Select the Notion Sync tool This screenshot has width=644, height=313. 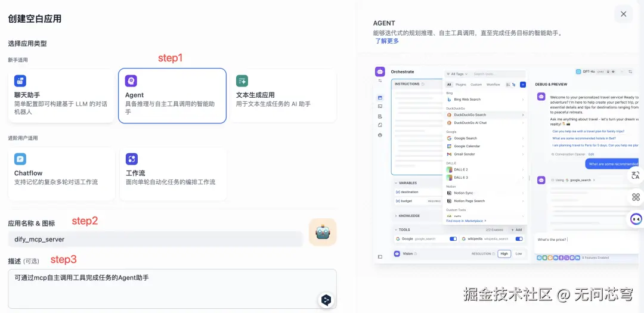[x=485, y=193]
